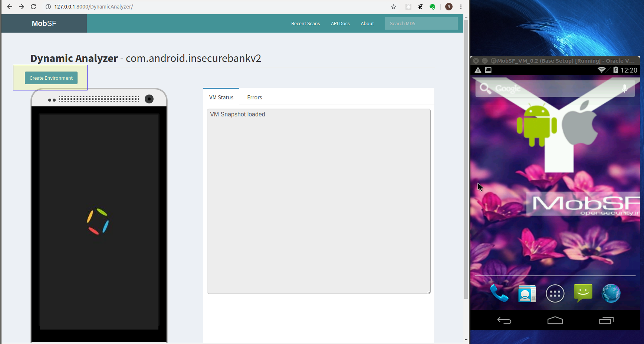Image resolution: width=644 pixels, height=344 pixels.
Task: View site information icon in address bar
Action: [x=48, y=7]
